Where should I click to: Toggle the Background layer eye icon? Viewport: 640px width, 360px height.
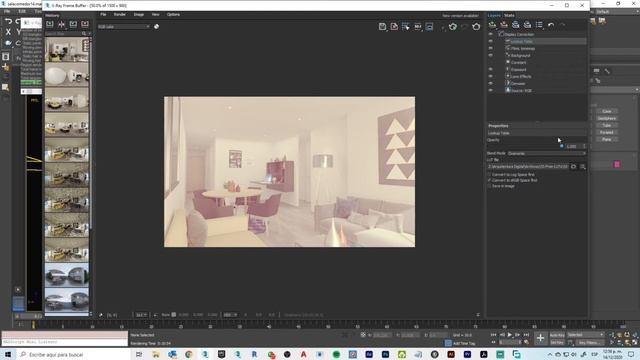[x=491, y=55]
